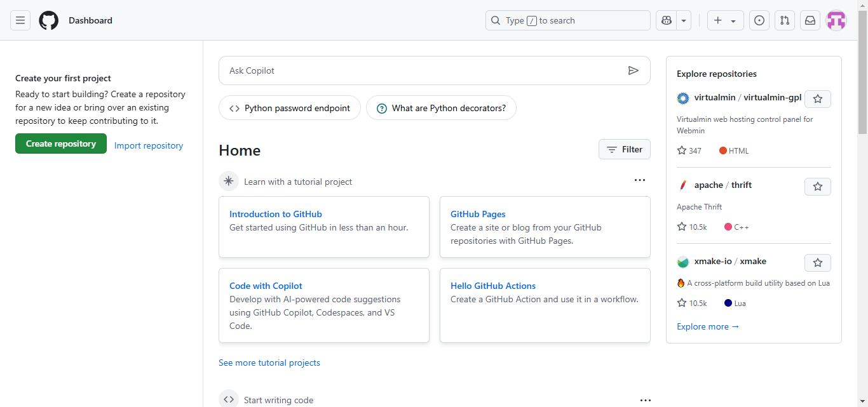The width and height of the screenshot is (868, 407).
Task: Focus the Type to search field
Action: (x=567, y=20)
